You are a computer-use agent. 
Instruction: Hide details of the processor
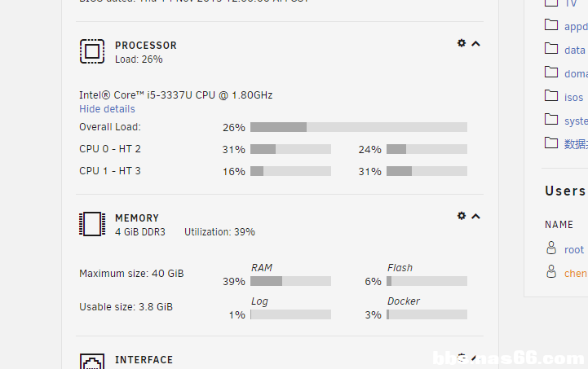point(107,109)
